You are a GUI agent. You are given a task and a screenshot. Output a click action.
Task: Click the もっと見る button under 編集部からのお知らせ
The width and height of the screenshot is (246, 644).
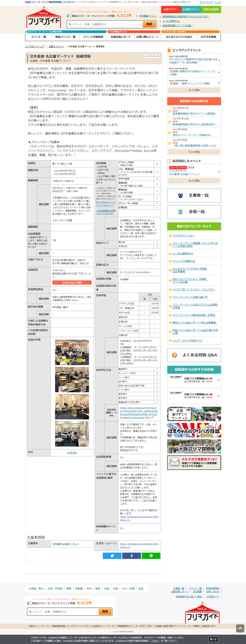coord(194,152)
